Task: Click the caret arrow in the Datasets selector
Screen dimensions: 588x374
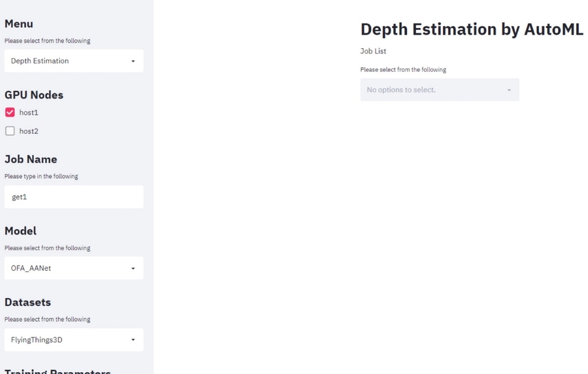Action: (x=133, y=340)
